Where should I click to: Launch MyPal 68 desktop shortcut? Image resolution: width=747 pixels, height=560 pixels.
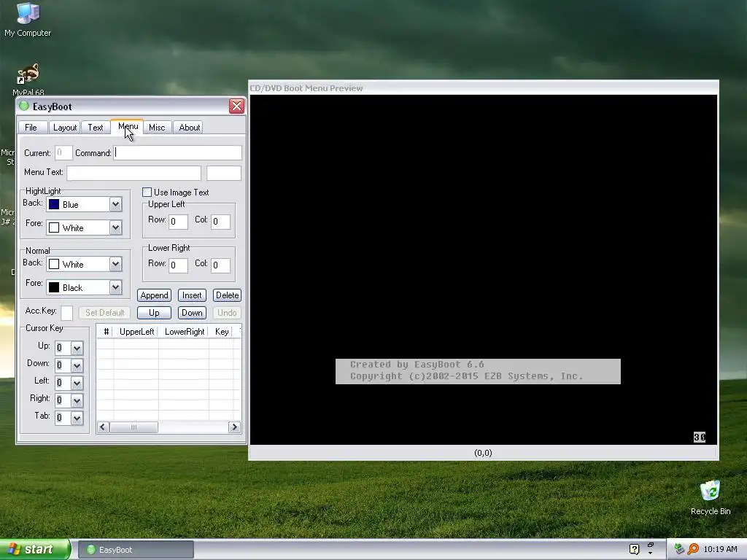click(x=28, y=79)
